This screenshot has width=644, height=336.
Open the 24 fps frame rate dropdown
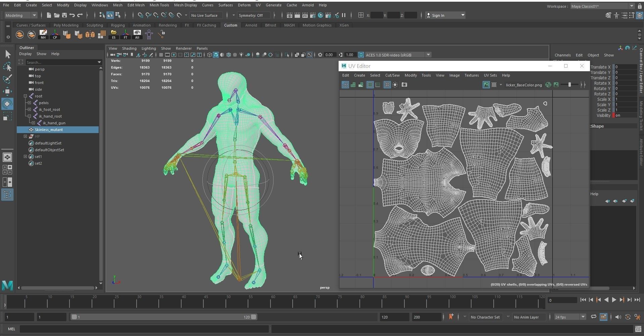tap(570, 317)
